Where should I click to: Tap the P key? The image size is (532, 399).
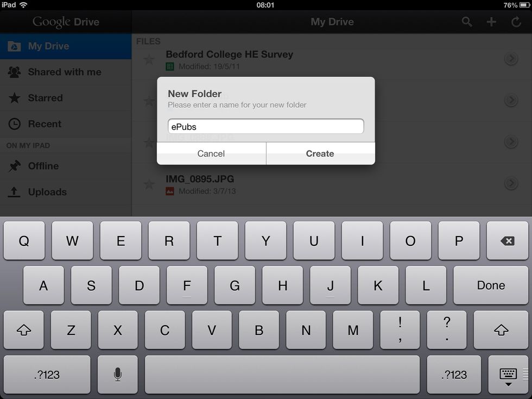tap(459, 241)
